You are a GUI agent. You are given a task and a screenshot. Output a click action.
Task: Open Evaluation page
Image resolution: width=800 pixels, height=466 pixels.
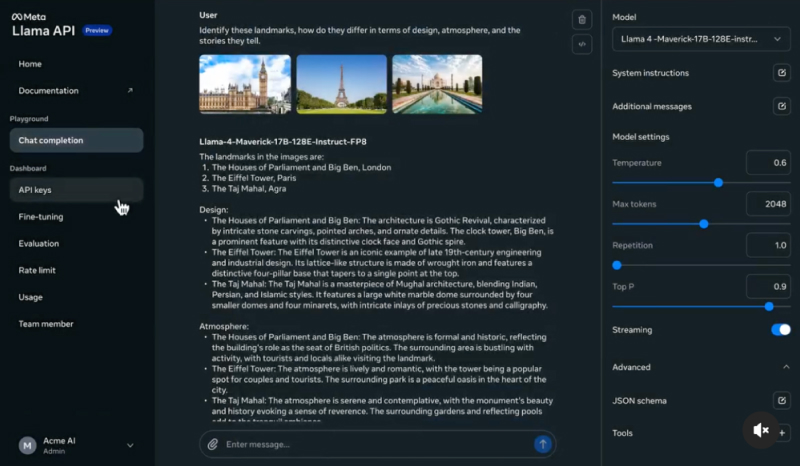(39, 243)
